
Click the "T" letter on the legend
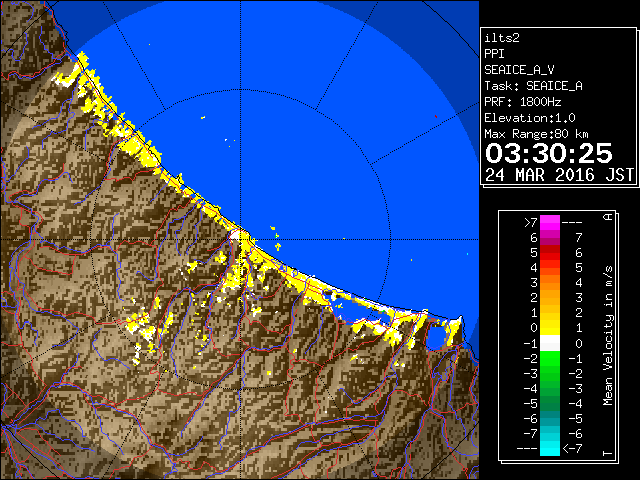pyautogui.click(x=608, y=453)
